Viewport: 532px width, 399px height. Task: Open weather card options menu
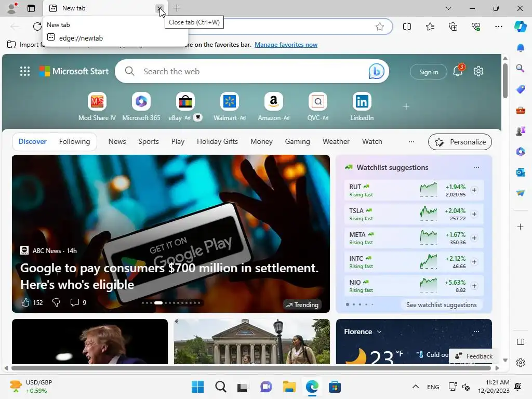(x=476, y=331)
